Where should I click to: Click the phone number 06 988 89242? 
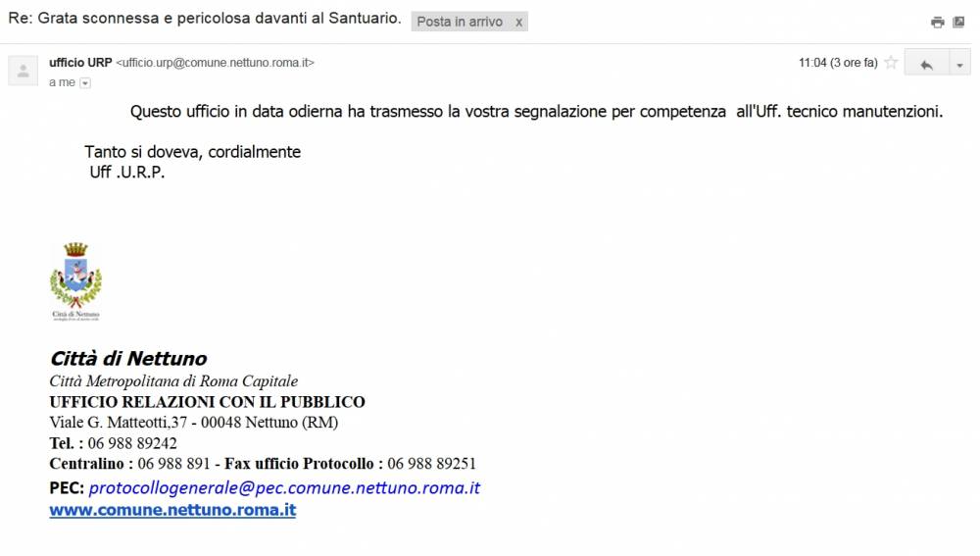coord(132,443)
